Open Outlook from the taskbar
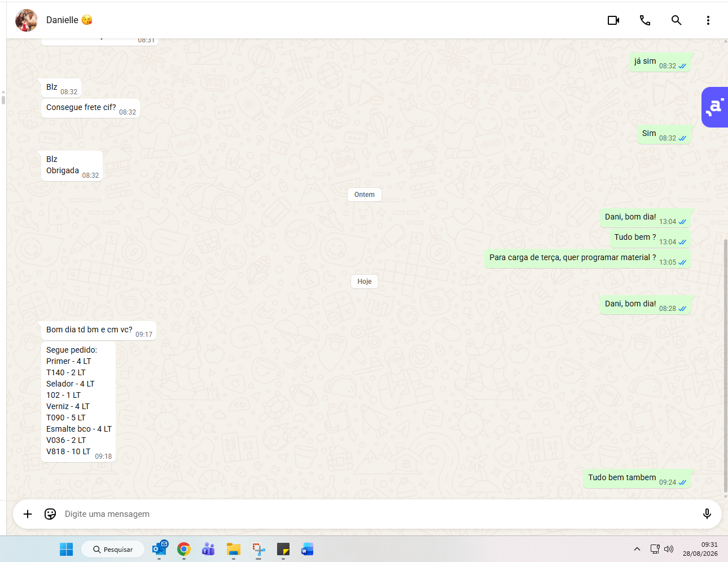The width and height of the screenshot is (728, 562). [160, 548]
